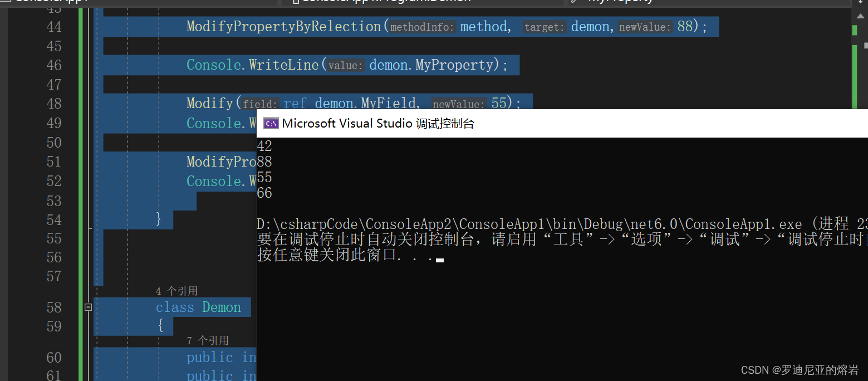Click the "value:" inlay hint
Image resolution: width=868 pixels, height=381 pixels.
(x=345, y=66)
